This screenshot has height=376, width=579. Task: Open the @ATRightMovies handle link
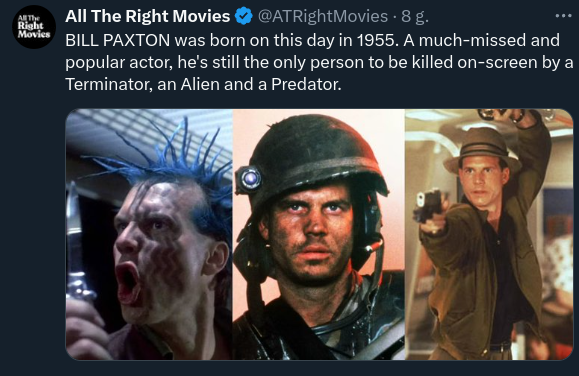pyautogui.click(x=322, y=17)
